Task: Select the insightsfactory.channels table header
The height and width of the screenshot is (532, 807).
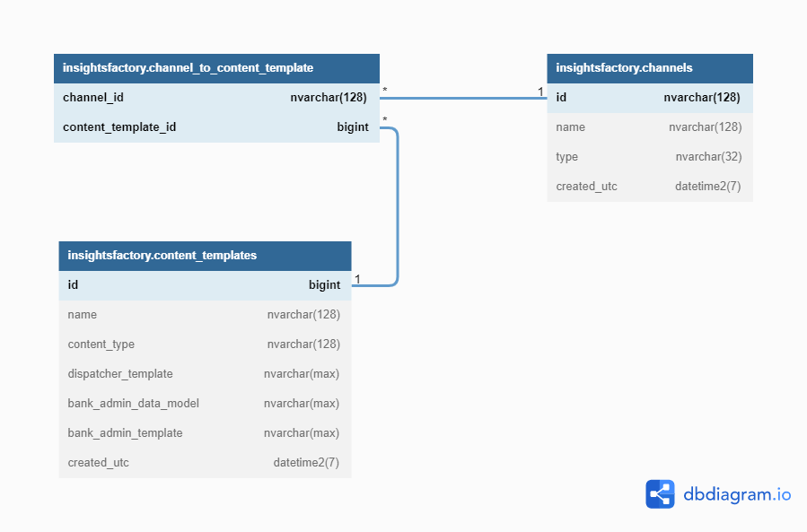Action: point(649,68)
